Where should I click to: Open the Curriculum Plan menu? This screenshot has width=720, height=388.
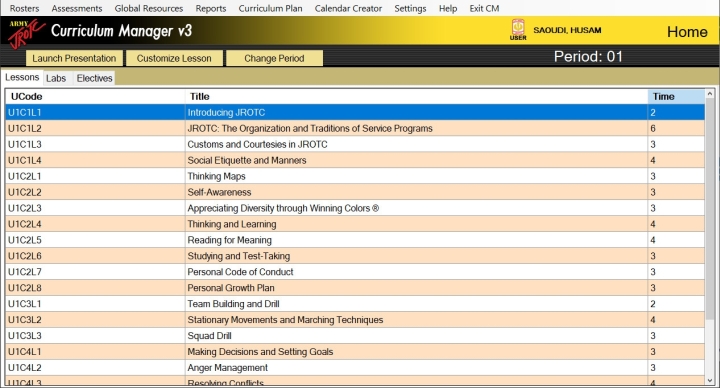pos(270,8)
